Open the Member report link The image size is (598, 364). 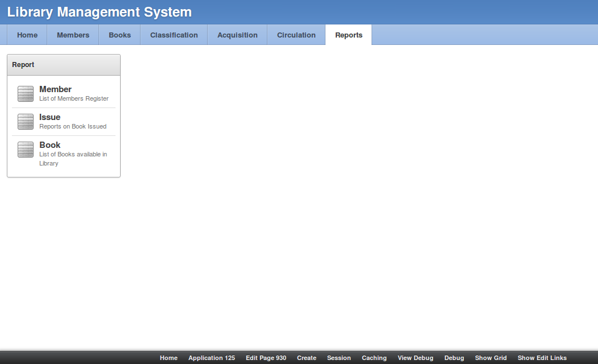(55, 89)
